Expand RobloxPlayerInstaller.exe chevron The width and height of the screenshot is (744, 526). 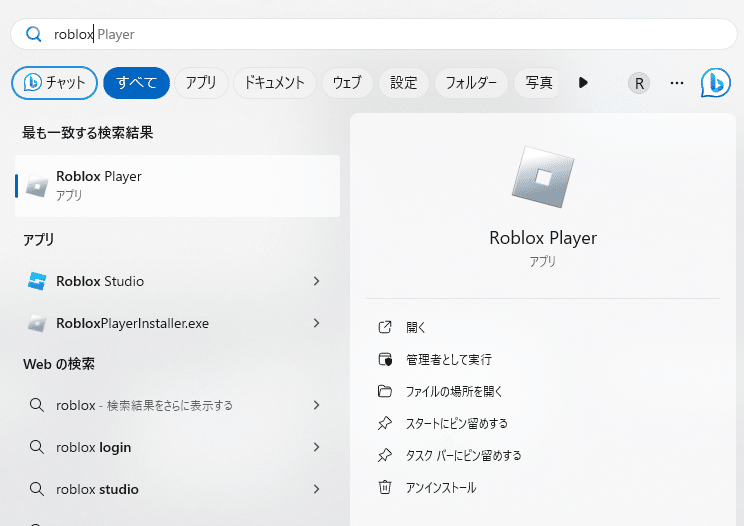coord(316,323)
